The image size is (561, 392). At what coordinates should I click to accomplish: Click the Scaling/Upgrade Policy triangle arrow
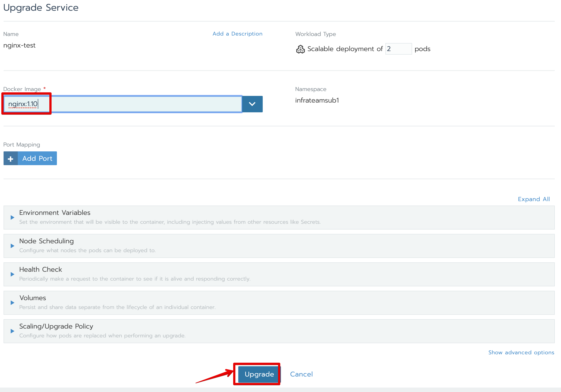(12, 331)
